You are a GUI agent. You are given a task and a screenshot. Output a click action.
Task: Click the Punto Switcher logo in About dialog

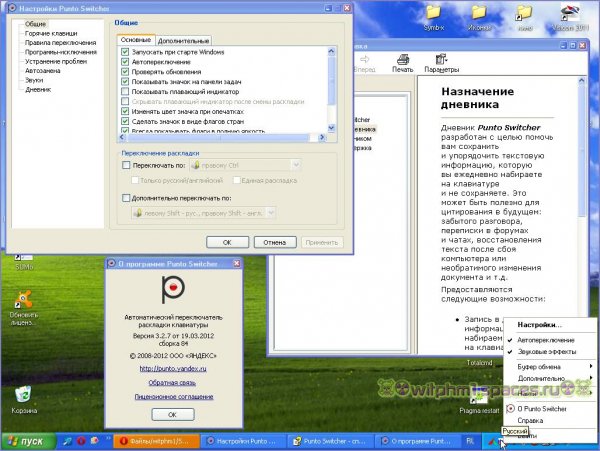(x=173, y=289)
